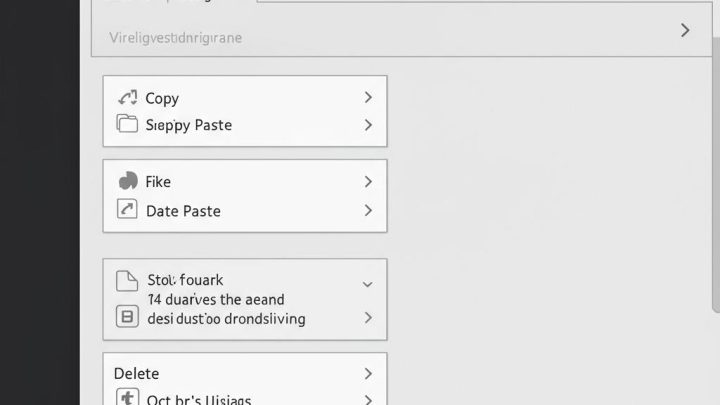The width and height of the screenshot is (720, 405).
Task: Open the Date Paste submenu chevron
Action: coord(368,211)
